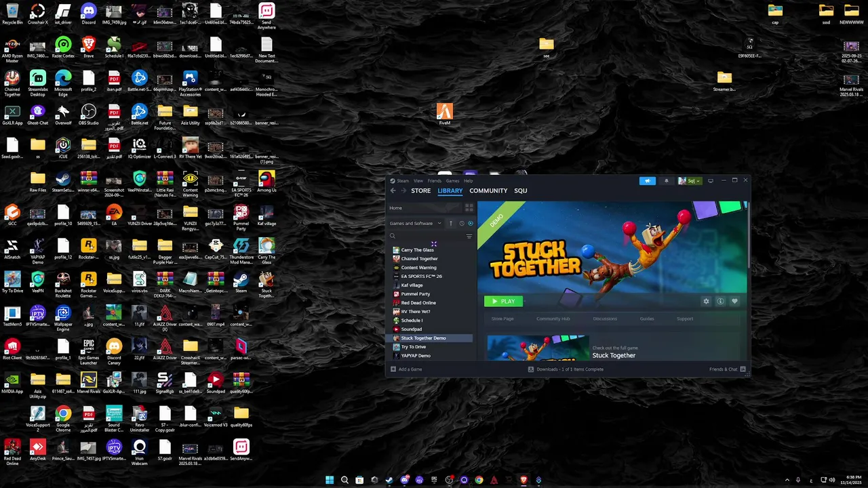Viewport: 868px width, 488px height.
Task: Expand the Games and Software filter dropdown
Action: 415,223
